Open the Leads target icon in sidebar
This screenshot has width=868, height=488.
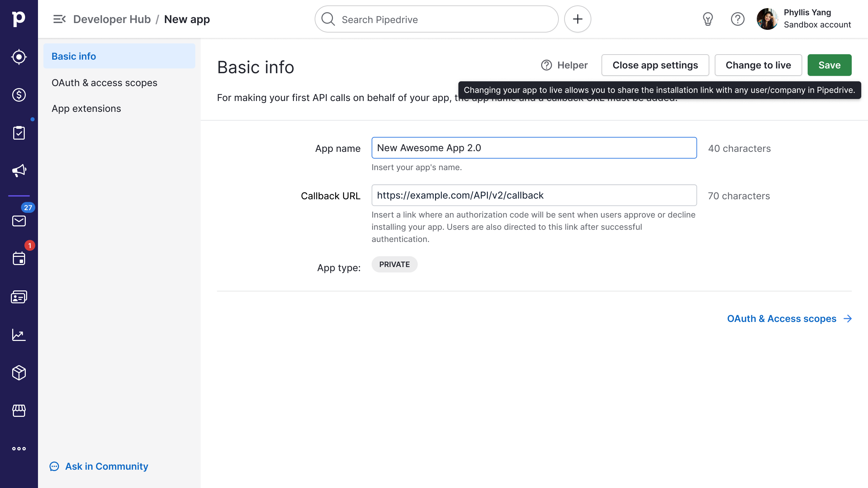tap(19, 57)
